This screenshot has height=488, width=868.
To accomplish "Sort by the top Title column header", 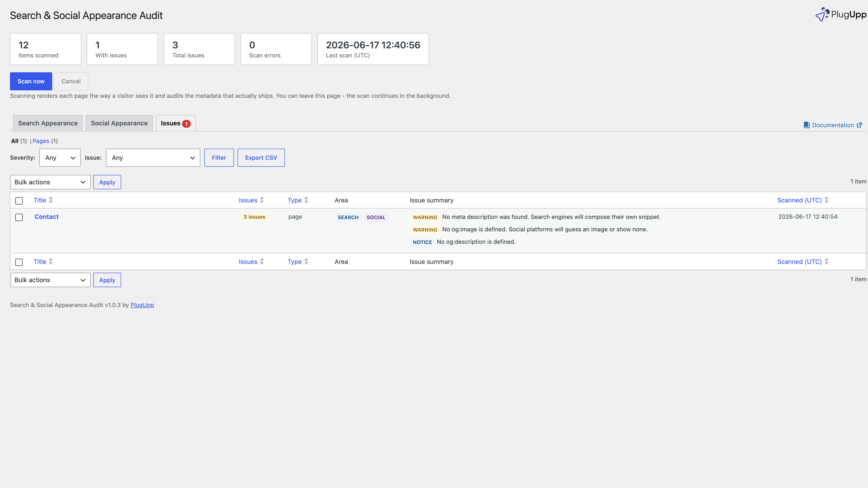I will pos(40,200).
